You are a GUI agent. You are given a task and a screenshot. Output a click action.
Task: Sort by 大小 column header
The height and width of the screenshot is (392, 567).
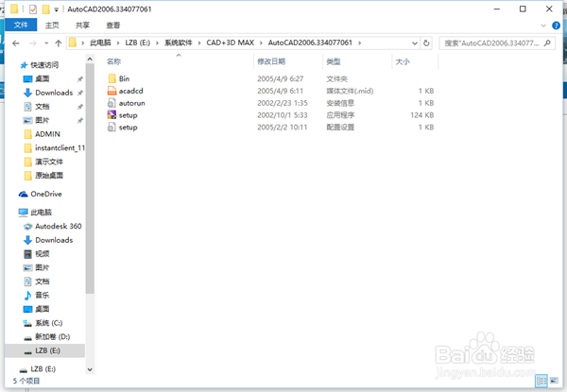pyautogui.click(x=403, y=61)
